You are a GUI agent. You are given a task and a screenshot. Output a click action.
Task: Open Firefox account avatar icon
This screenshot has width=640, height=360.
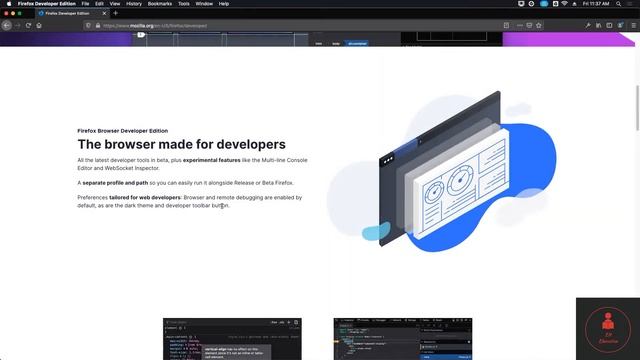(620, 25)
